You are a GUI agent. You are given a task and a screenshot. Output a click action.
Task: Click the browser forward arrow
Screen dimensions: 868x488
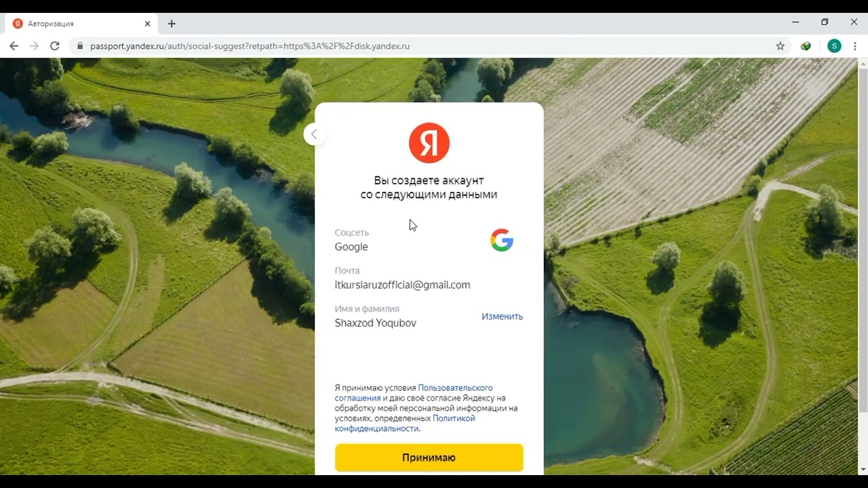click(34, 46)
